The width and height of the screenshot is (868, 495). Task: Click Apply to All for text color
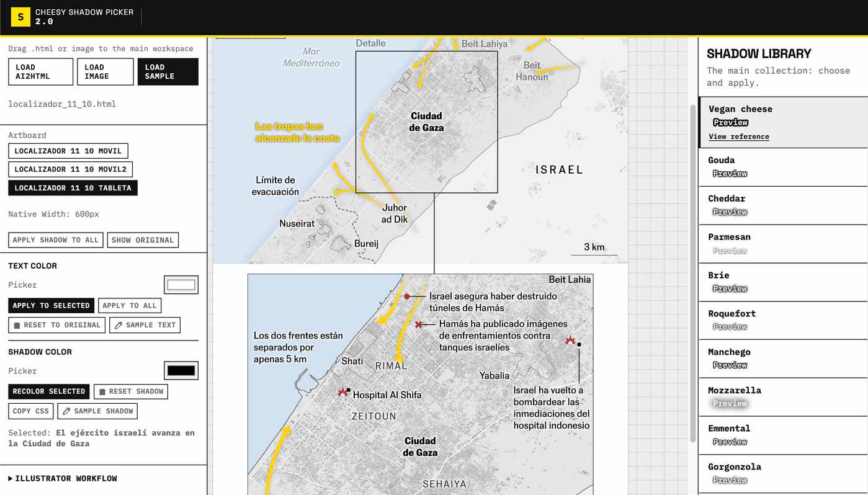tap(130, 305)
